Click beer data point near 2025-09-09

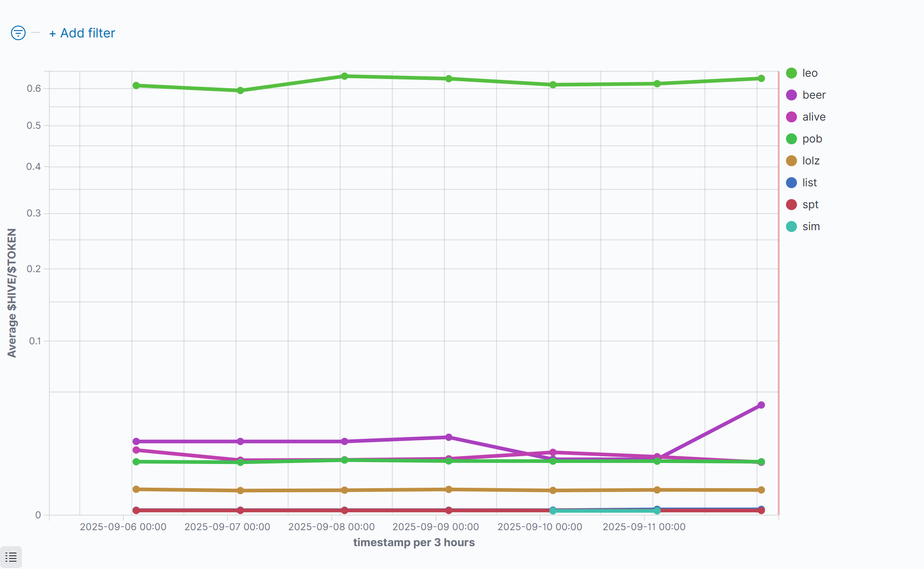pos(449,437)
